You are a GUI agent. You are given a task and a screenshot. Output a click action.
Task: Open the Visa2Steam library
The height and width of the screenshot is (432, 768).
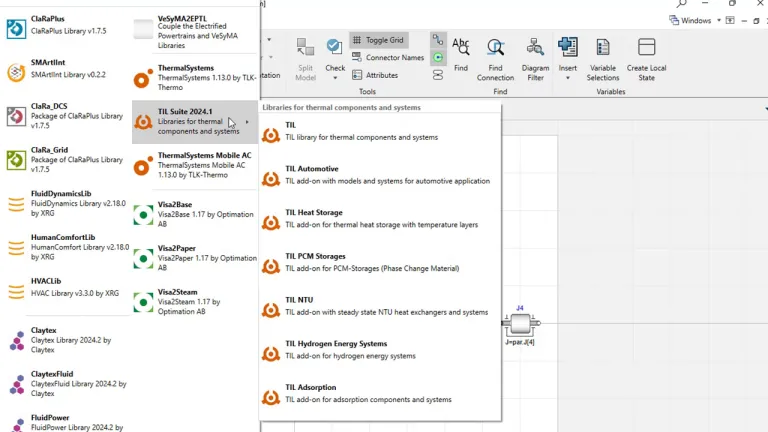[x=195, y=302]
